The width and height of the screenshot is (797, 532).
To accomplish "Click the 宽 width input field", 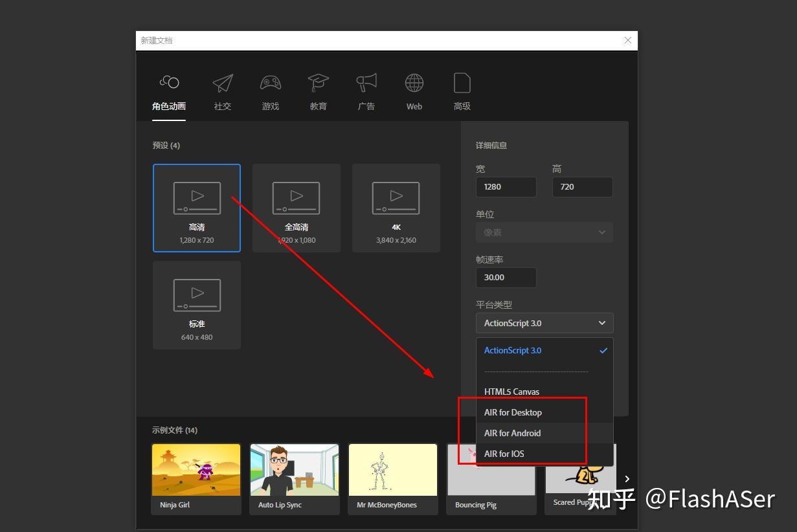I will (x=506, y=187).
